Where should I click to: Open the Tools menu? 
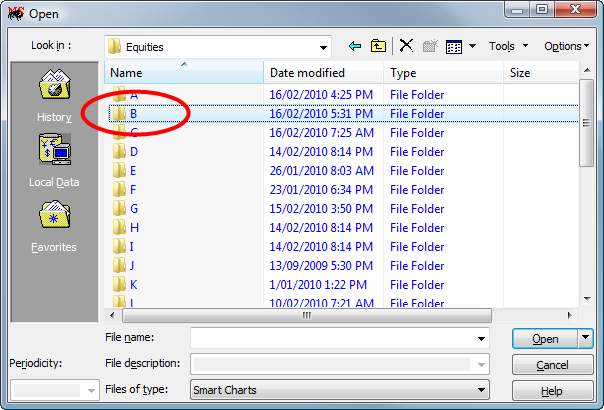[508, 46]
